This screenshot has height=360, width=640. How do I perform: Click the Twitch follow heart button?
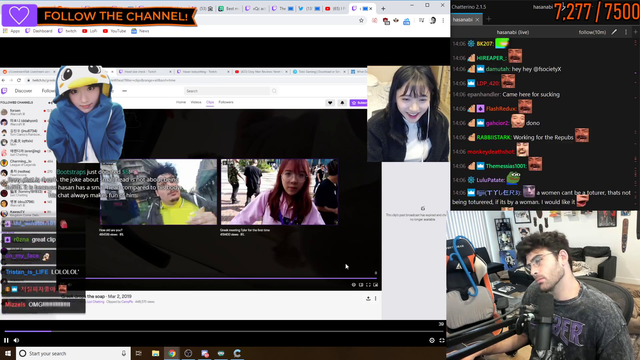coord(330,103)
